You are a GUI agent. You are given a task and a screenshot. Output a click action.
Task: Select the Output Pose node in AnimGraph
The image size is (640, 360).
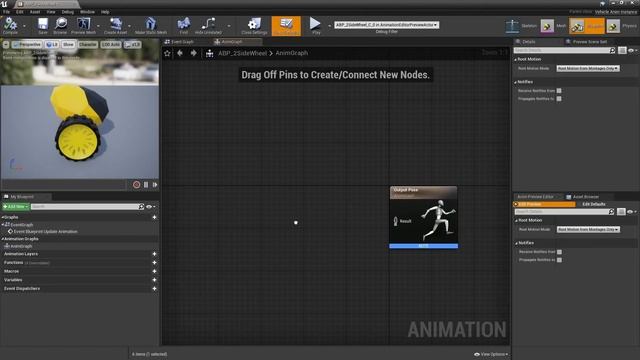[x=423, y=217]
